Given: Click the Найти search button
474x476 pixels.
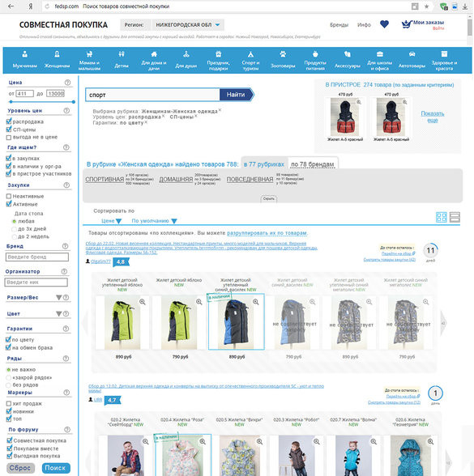Looking at the screenshot, I should pos(236,95).
